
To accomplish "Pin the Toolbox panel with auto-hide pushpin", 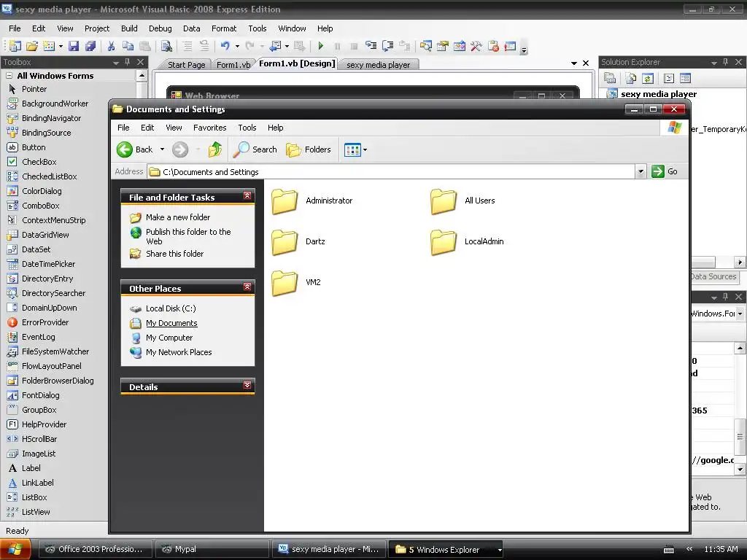I will click(127, 62).
